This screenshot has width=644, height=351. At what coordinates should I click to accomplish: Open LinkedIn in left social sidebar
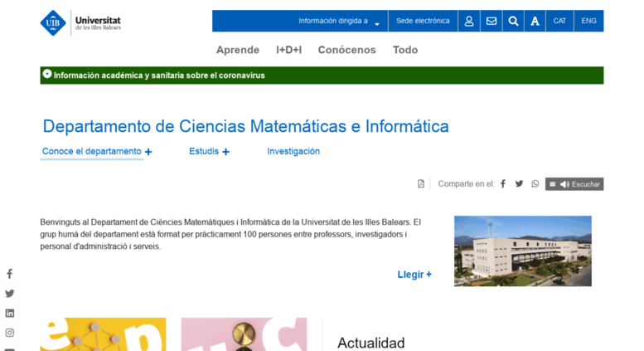pyautogui.click(x=9, y=313)
